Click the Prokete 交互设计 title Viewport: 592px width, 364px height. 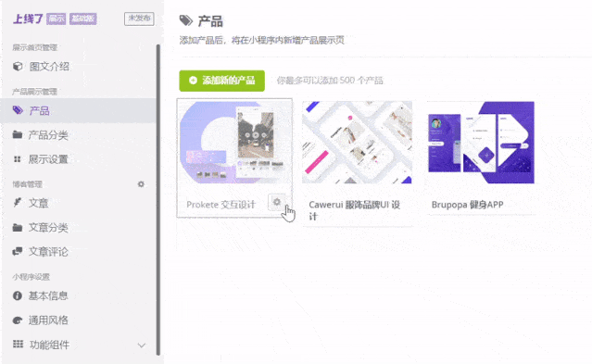[x=221, y=205]
